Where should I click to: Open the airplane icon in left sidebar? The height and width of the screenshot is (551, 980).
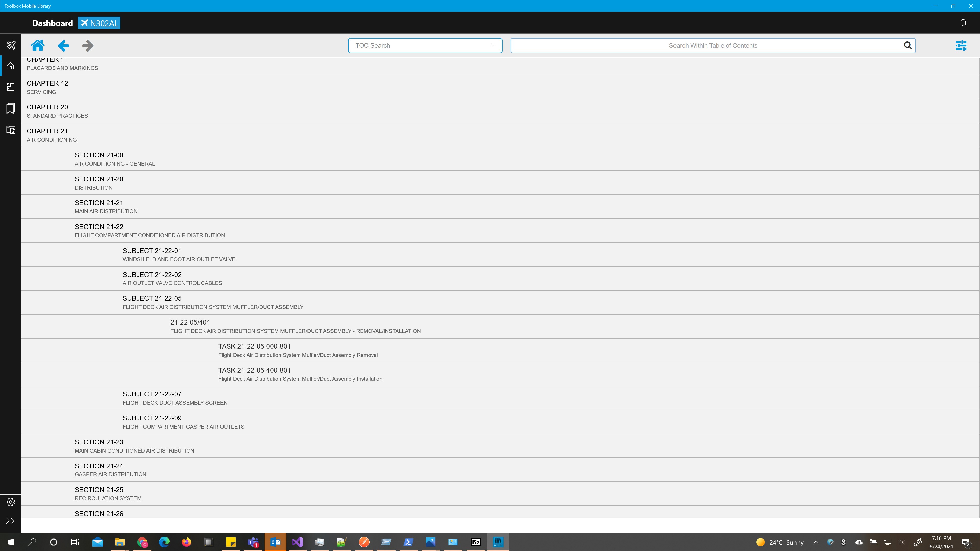pos(11,45)
